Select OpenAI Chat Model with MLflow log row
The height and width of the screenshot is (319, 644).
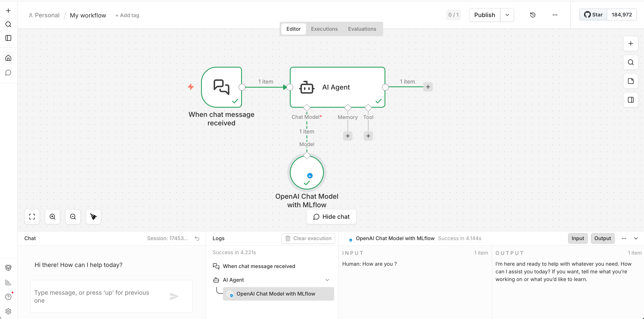(x=278, y=294)
